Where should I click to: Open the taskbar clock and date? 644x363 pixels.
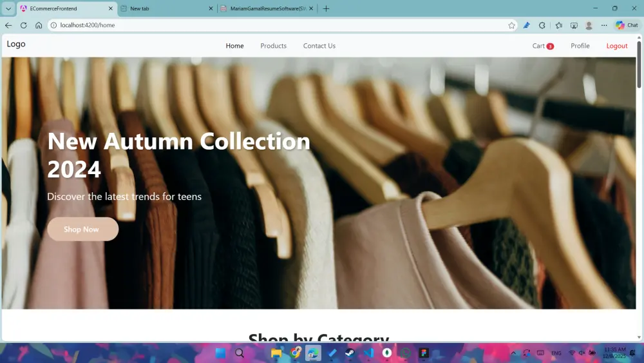pos(614,353)
